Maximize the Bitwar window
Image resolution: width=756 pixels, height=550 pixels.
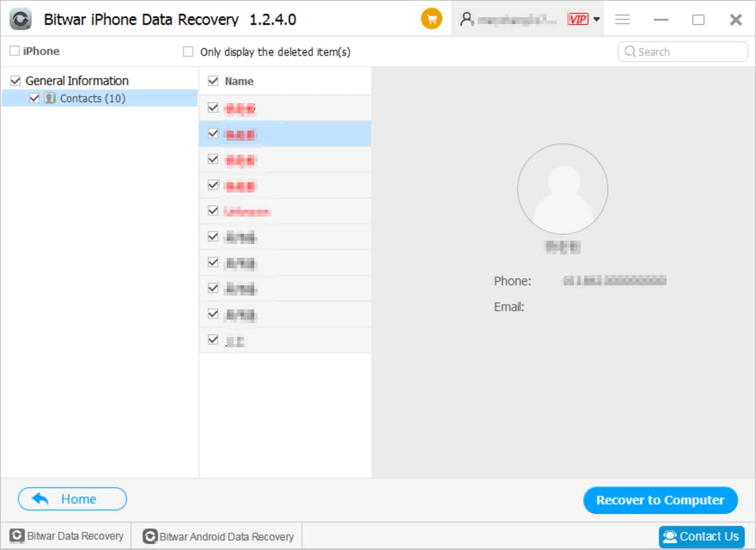[x=698, y=19]
